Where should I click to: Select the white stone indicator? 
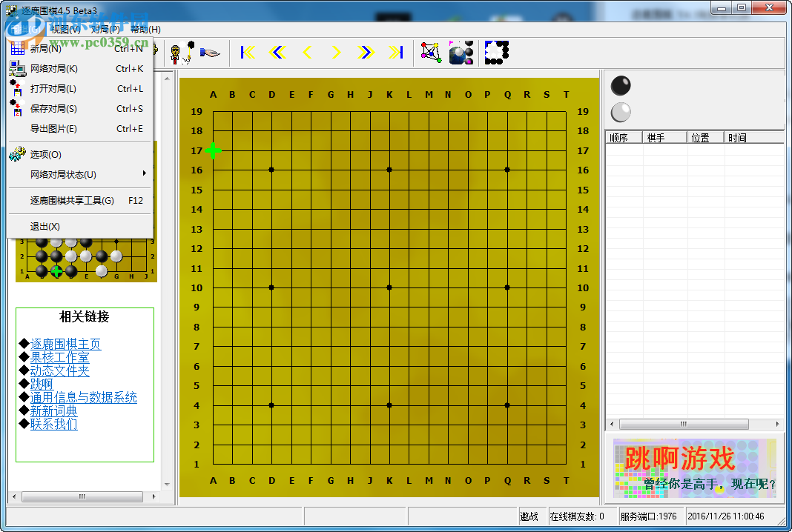(620, 112)
